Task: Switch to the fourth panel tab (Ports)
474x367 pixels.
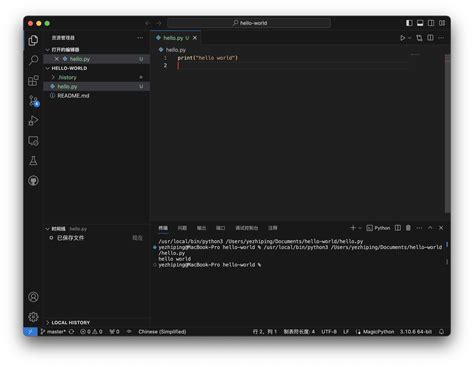Action: point(220,228)
